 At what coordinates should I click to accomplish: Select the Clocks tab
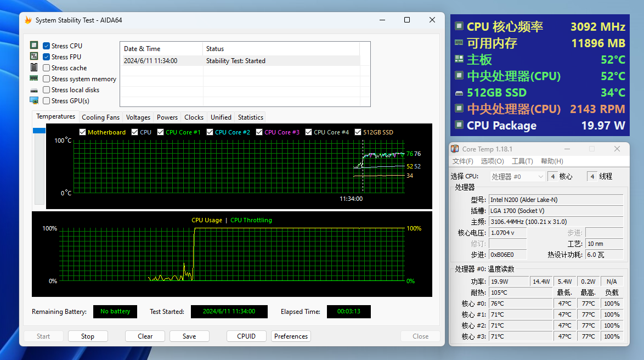[x=194, y=117]
